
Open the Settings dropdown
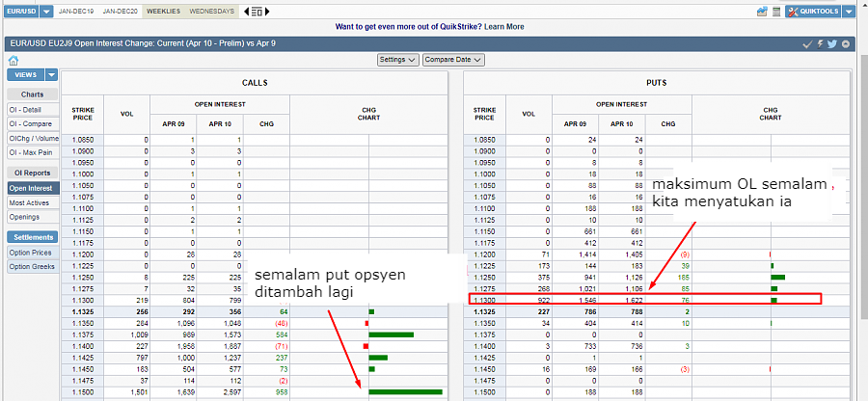point(398,60)
